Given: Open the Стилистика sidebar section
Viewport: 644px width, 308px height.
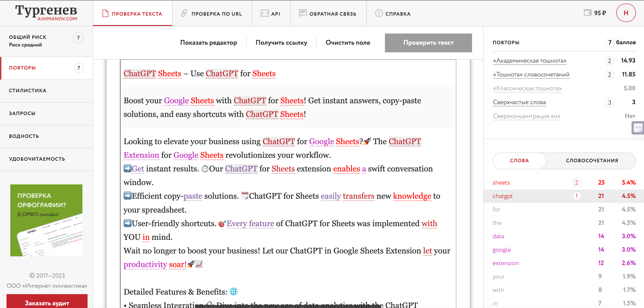Looking at the screenshot, I should click(x=28, y=90).
